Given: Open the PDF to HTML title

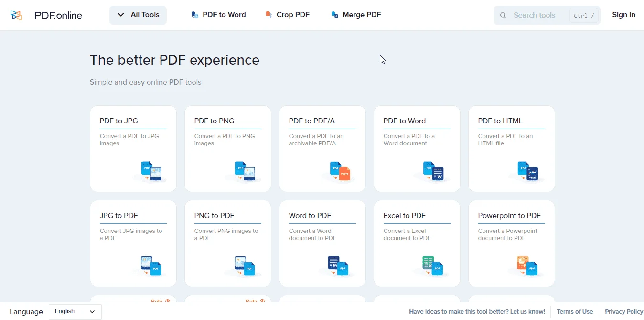Looking at the screenshot, I should (500, 121).
